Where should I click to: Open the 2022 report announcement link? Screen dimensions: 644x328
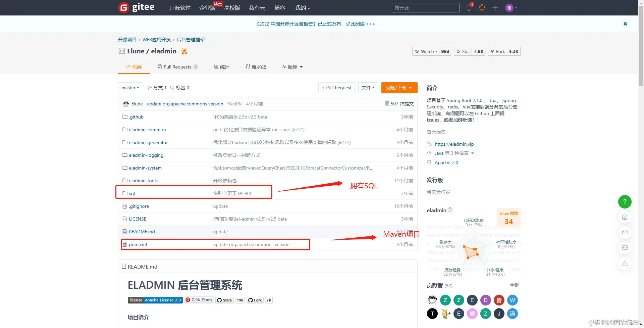click(x=316, y=24)
